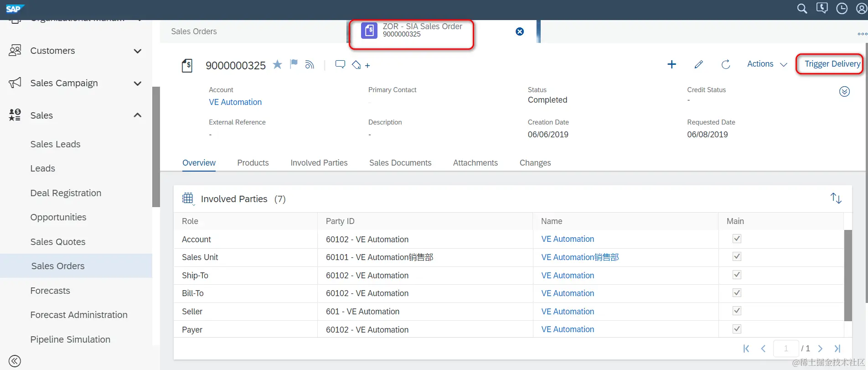The height and width of the screenshot is (370, 868).
Task: Go to last page of the table
Action: (837, 349)
